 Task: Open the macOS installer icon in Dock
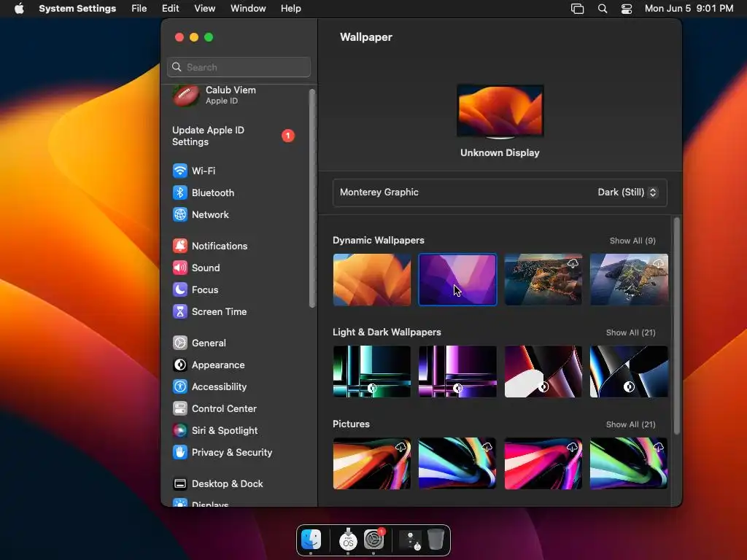click(348, 540)
